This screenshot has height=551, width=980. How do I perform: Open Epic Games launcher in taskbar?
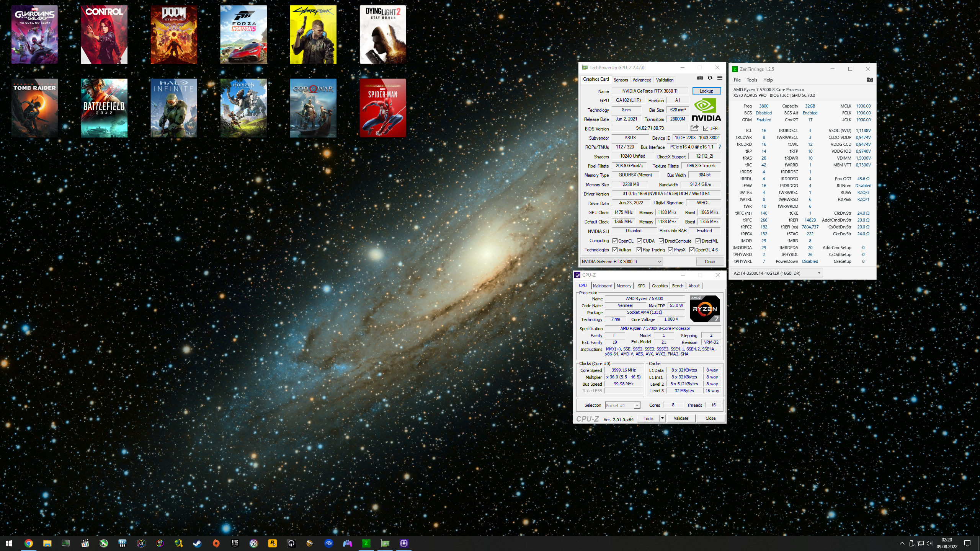click(x=235, y=543)
